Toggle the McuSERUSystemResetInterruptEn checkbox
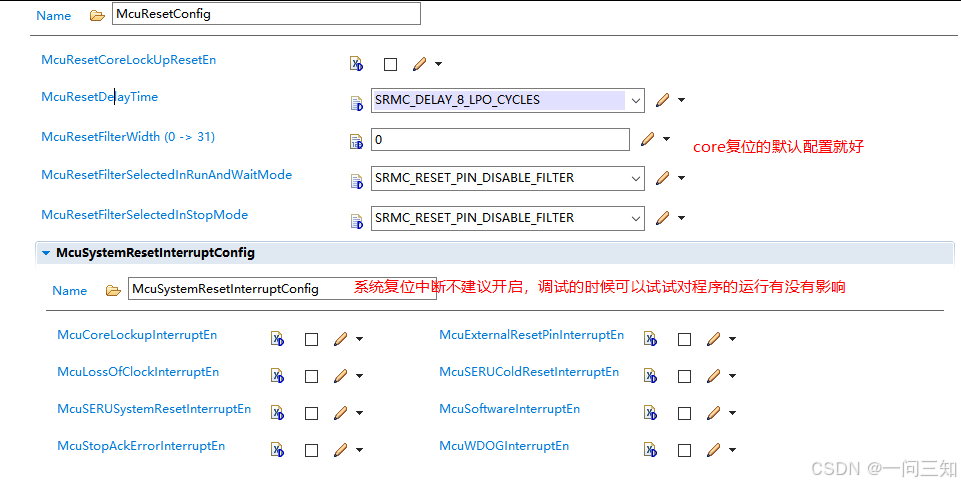The image size is (961, 486). [311, 414]
